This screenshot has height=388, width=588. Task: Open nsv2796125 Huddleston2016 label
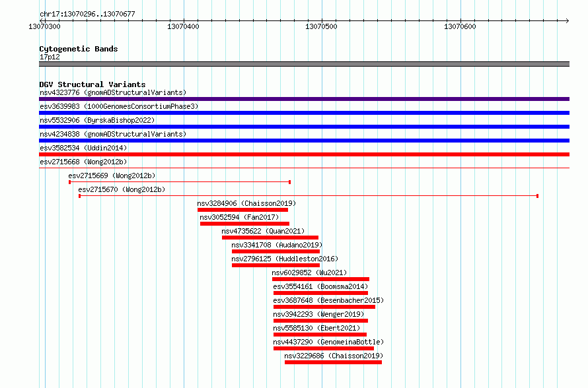pos(285,259)
